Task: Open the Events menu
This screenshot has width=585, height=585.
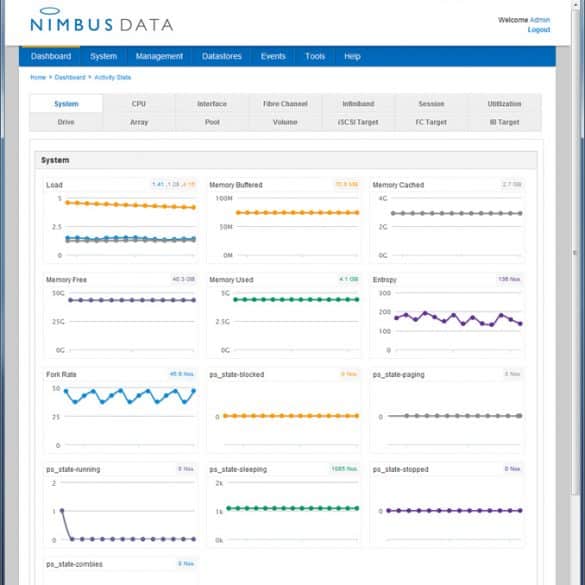Action: pyautogui.click(x=273, y=56)
